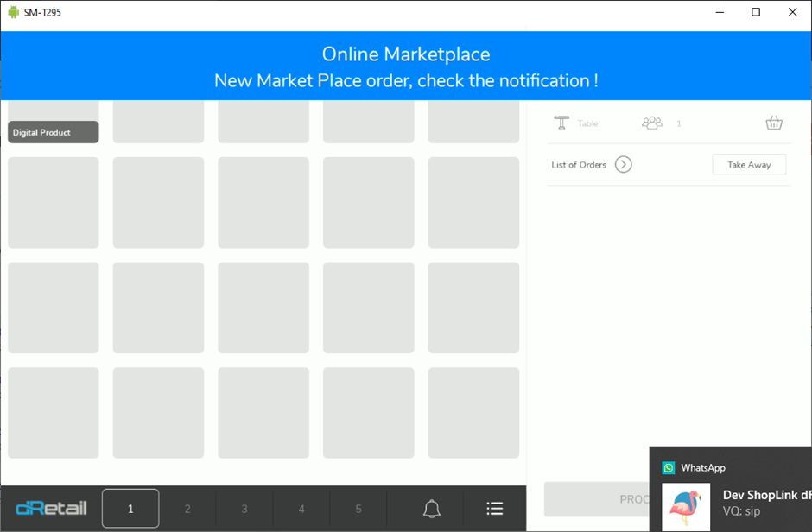Go to page tab 4
Image resolution: width=812 pixels, height=532 pixels.
tap(301, 509)
